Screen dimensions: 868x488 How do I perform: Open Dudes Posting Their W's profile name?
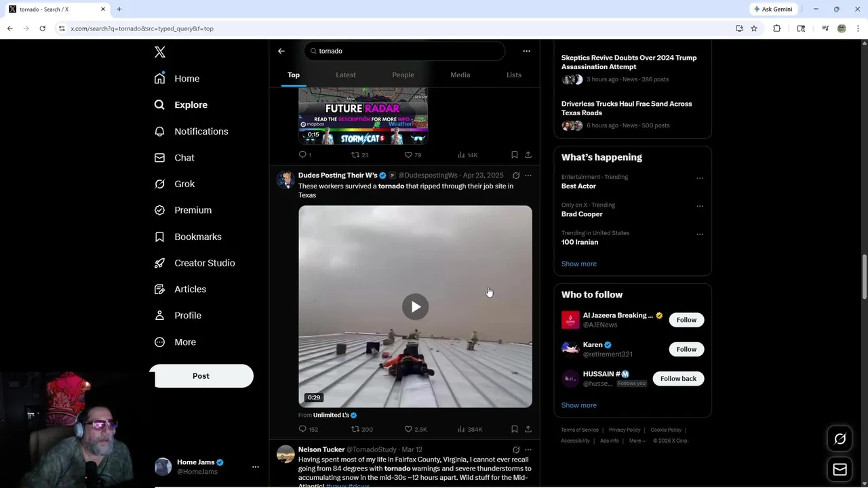click(x=338, y=176)
